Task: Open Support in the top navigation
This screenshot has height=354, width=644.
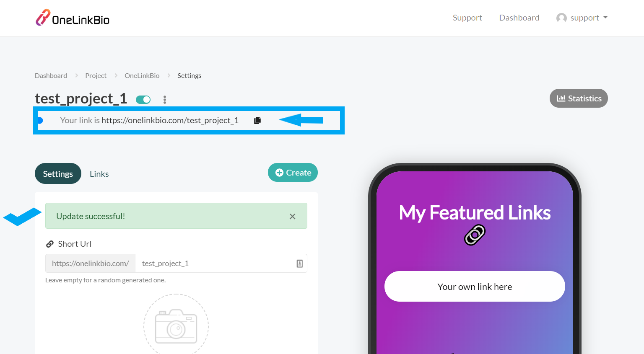Action: point(467,18)
